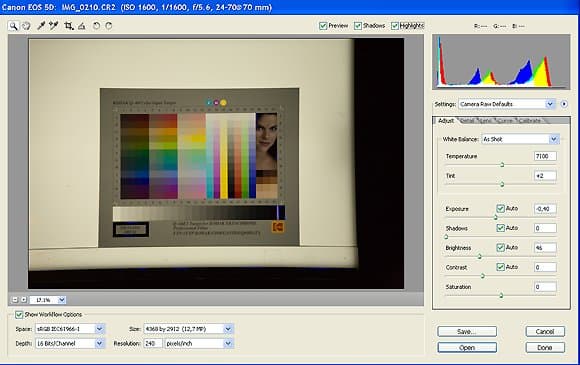The height and width of the screenshot is (365, 580).
Task: Rotate image 90° counterclockwise
Action: point(96,26)
